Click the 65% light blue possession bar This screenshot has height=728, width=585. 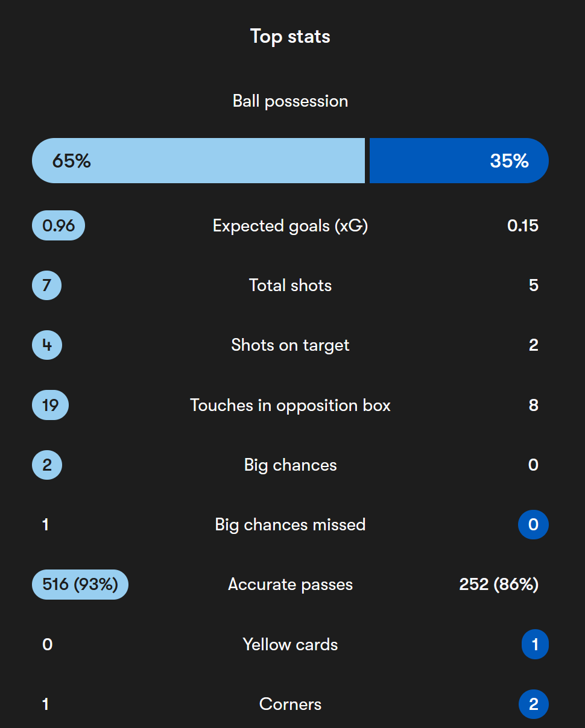coord(198,160)
